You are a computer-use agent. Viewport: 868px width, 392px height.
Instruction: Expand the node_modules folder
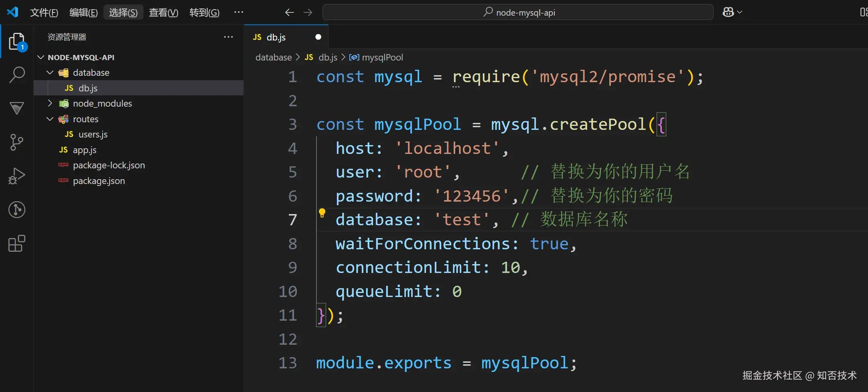click(x=50, y=103)
